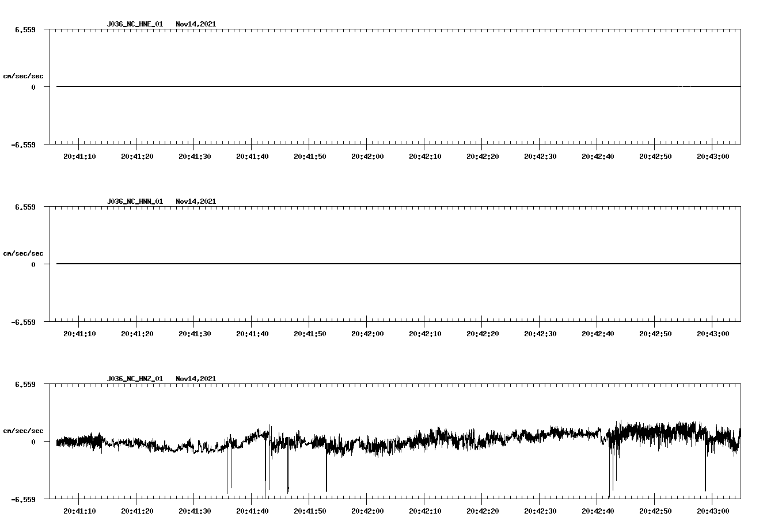Click the HNZ plot's Nov14,2021 date label
The height and width of the screenshot is (532, 782).
pyautogui.click(x=196, y=379)
